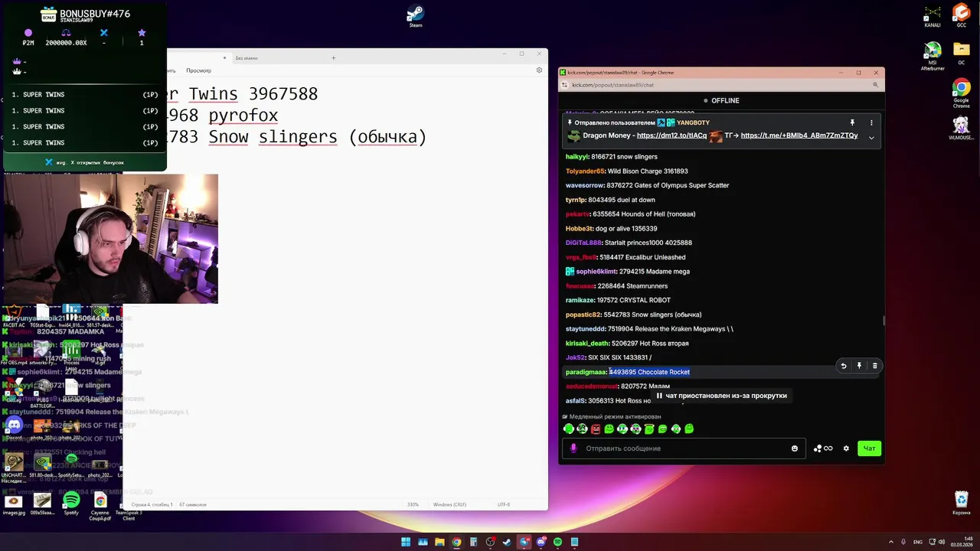Open the emoji picker in chat input
This screenshot has width=980, height=551.
tap(795, 448)
